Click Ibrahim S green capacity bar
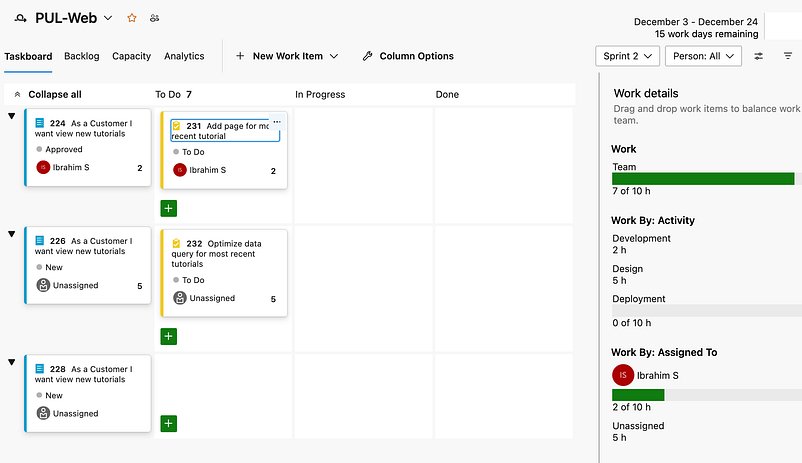 pyautogui.click(x=638, y=395)
